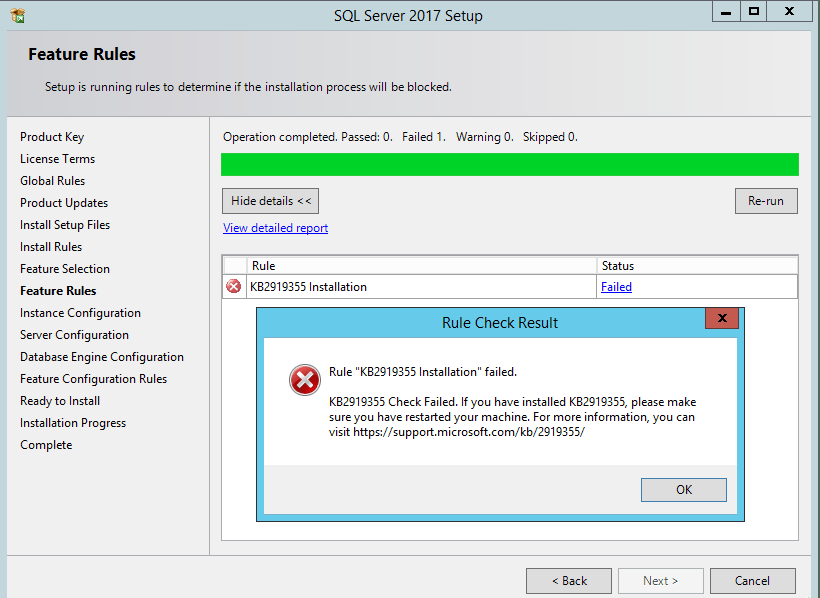820x598 pixels.
Task: Maximize the SQL Server 2017 Setup window
Action: pos(754,12)
